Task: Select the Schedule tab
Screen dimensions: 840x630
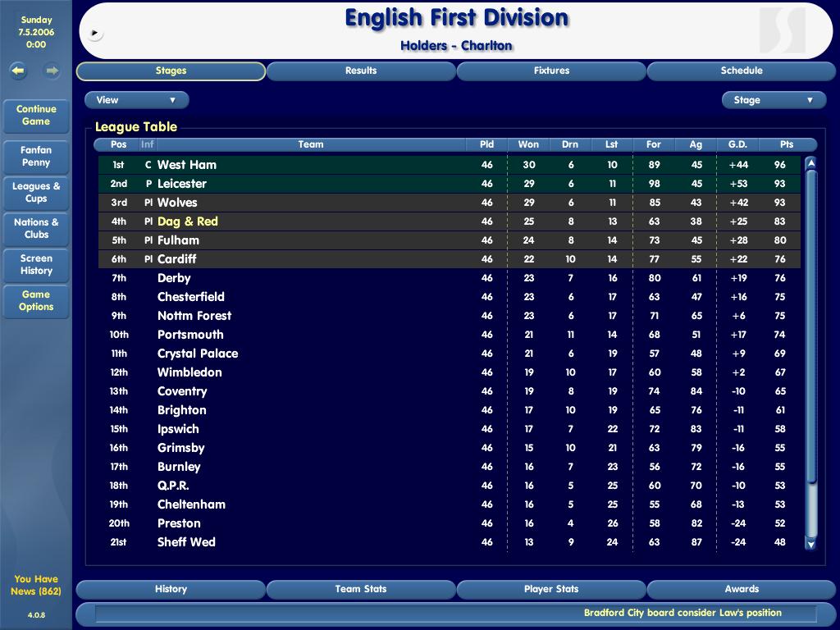Action: [742, 71]
